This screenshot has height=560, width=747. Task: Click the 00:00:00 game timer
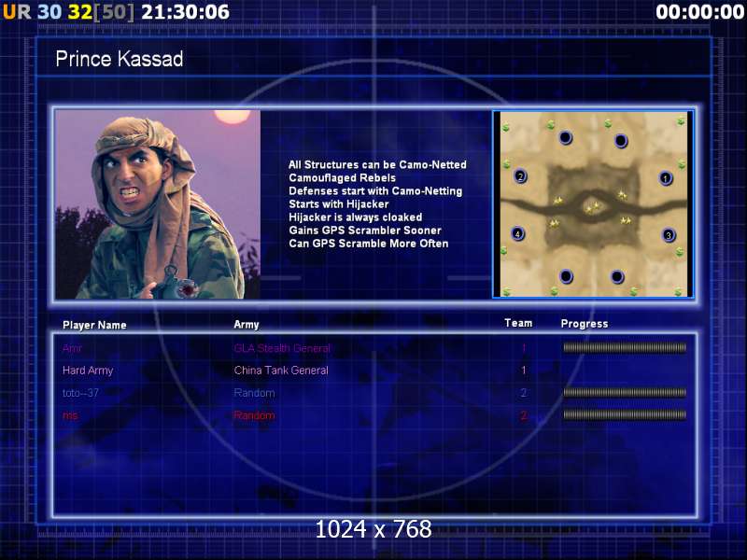click(x=699, y=12)
